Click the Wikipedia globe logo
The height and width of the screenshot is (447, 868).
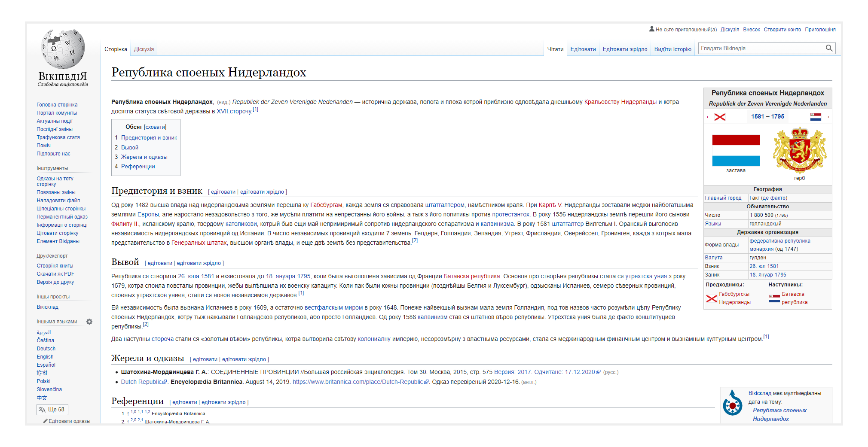63,49
